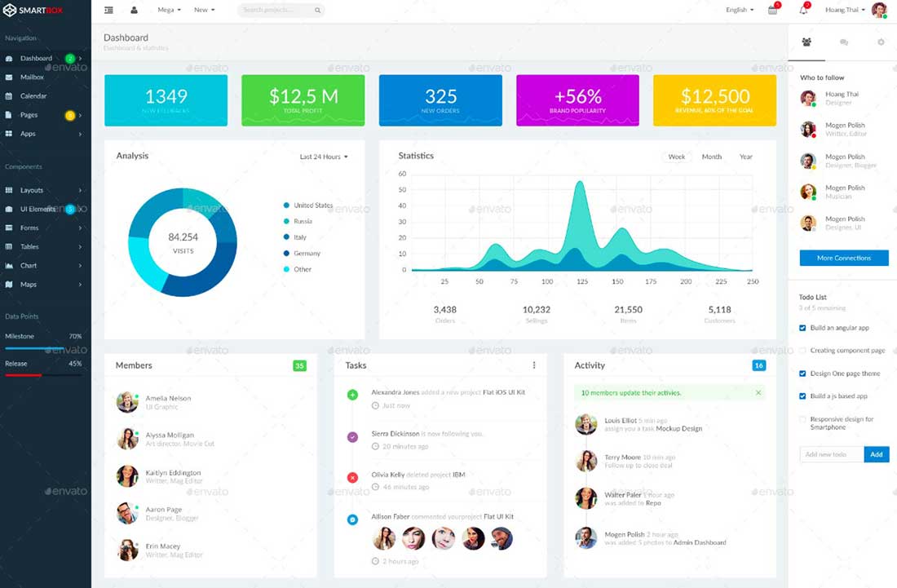Check 'Responsive design for Smartphone' todo

(x=803, y=419)
